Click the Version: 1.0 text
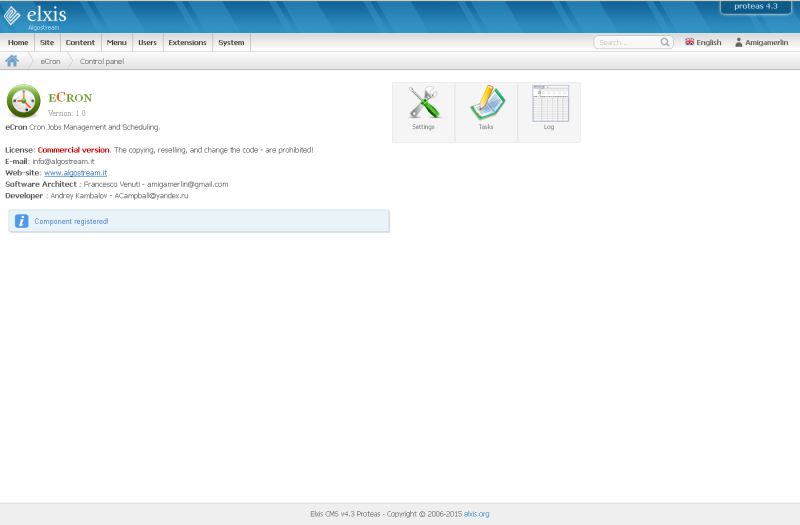The image size is (800, 525). tap(66, 113)
